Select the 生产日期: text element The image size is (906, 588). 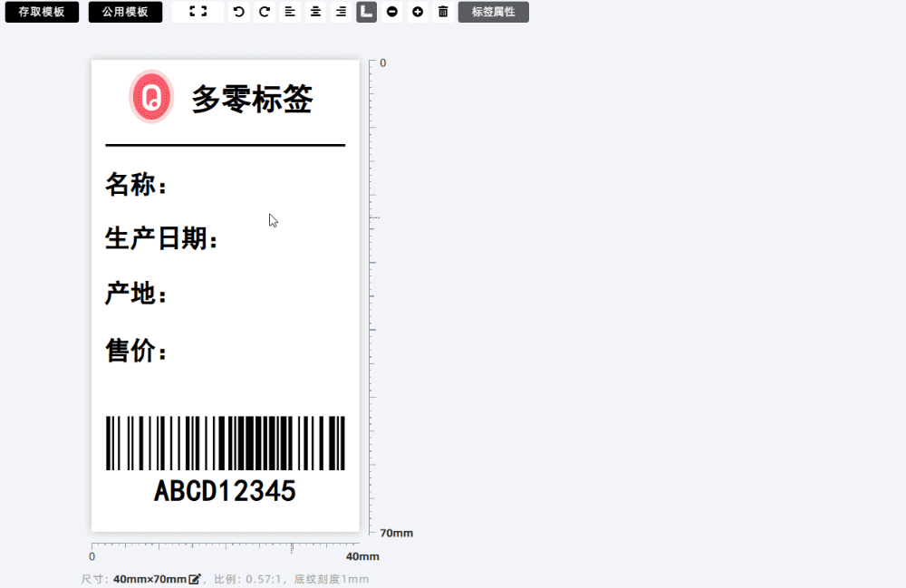pos(161,238)
